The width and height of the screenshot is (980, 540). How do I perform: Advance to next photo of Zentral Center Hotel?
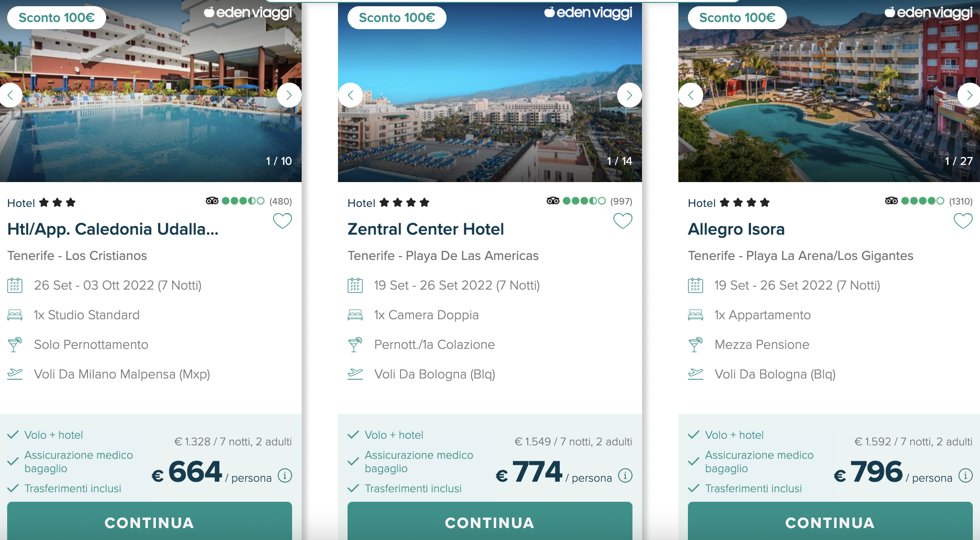tap(629, 95)
